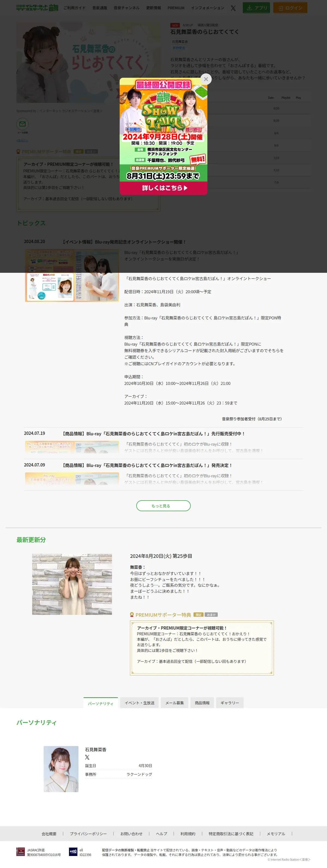Open お問い合わせ footer link

pos(131,834)
